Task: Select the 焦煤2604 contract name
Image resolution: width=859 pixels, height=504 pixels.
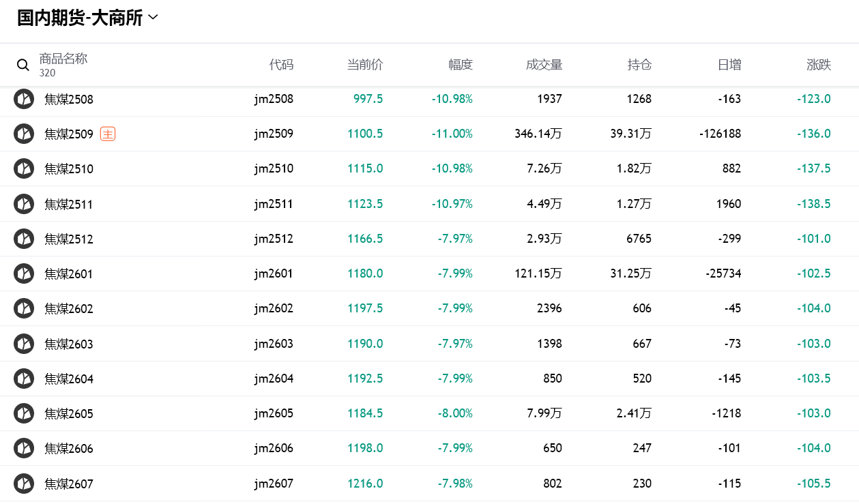Action: click(x=69, y=379)
